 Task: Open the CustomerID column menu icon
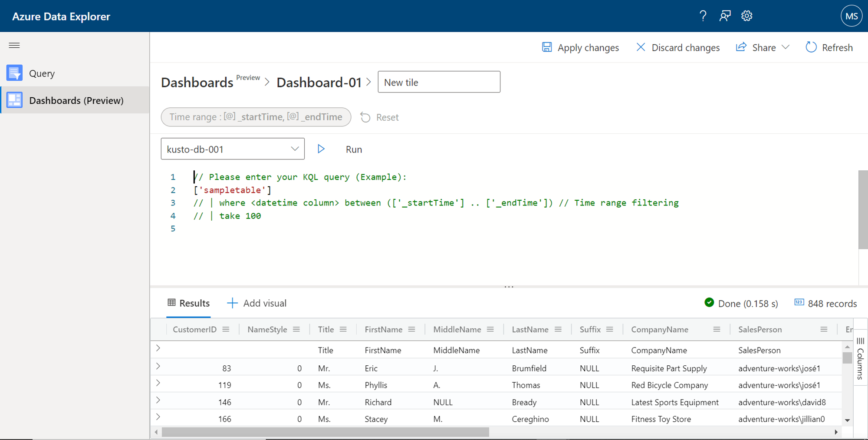226,329
